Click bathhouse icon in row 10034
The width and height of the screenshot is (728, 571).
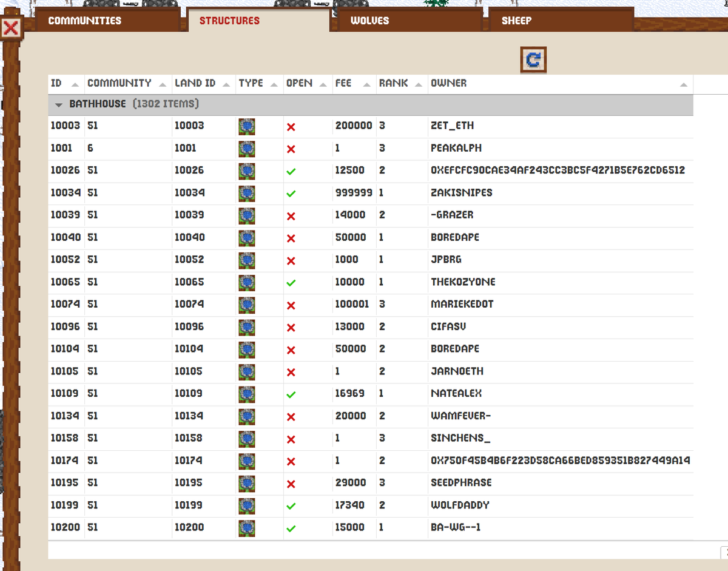coord(246,194)
